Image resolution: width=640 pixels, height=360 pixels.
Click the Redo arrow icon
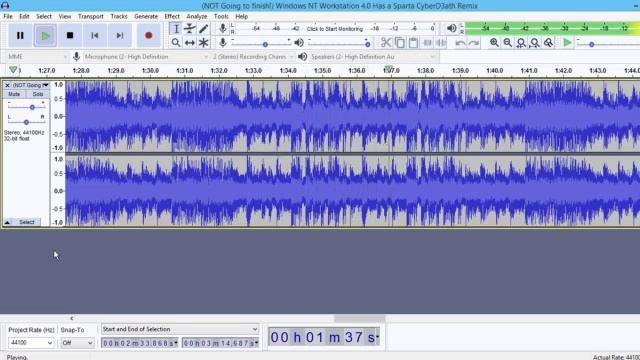(x=474, y=43)
